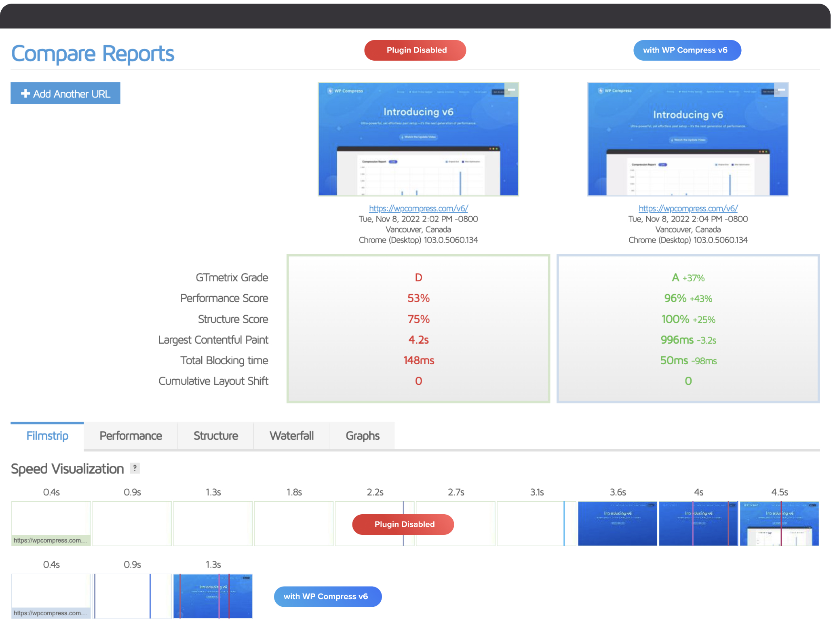Select the Filmstrip tab
This screenshot has height=644, width=831.
click(47, 435)
